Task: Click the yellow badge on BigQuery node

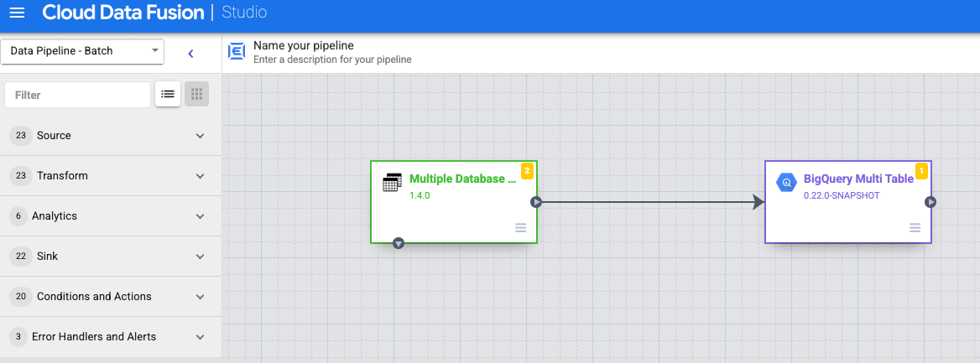Action: (921, 171)
